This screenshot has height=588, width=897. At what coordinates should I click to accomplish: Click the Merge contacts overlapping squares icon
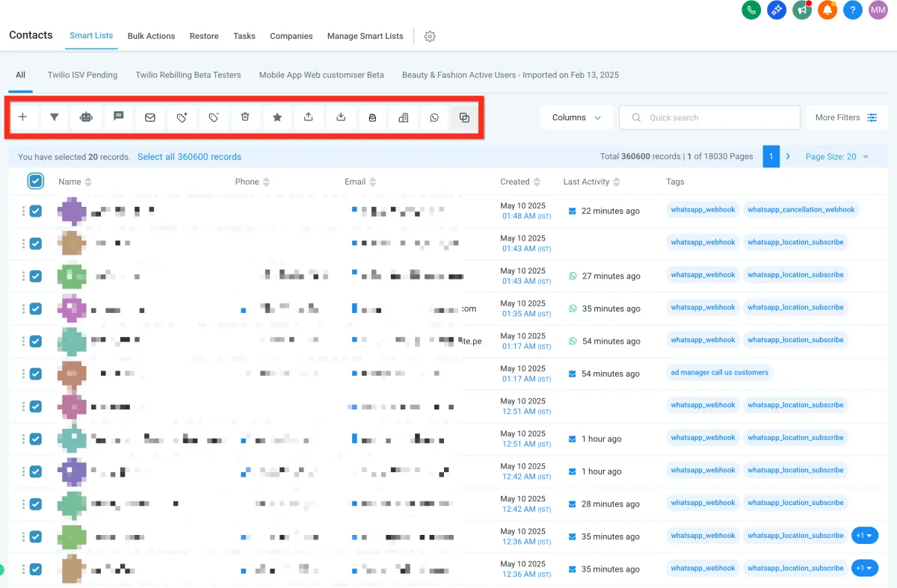click(x=464, y=117)
